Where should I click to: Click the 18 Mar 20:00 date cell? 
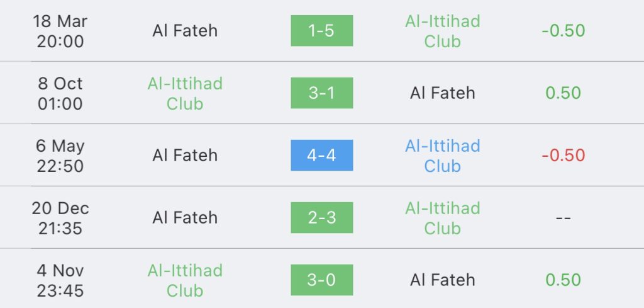[x=60, y=31]
